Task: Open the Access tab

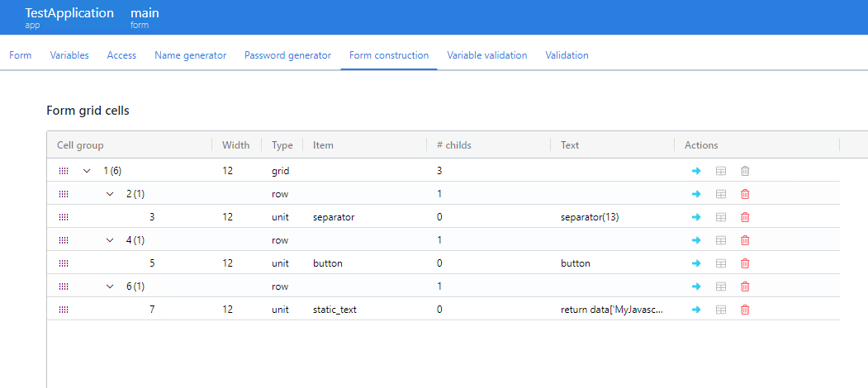Action: 121,55
